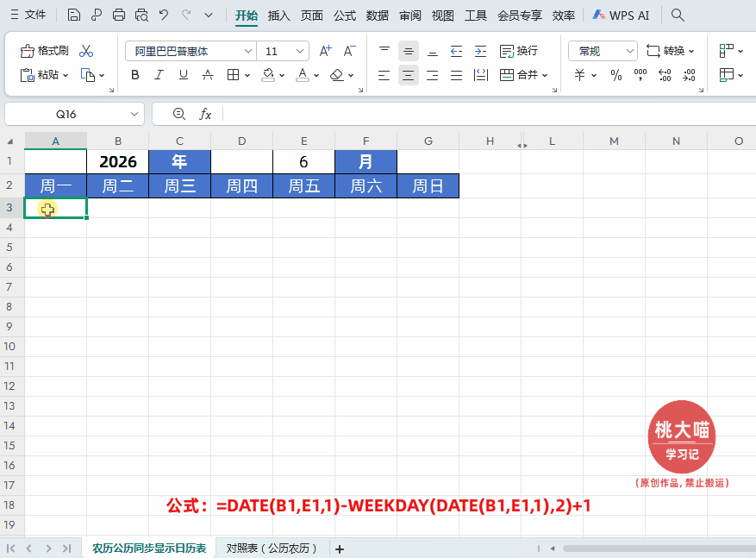Toggle italic formatting

[x=159, y=75]
